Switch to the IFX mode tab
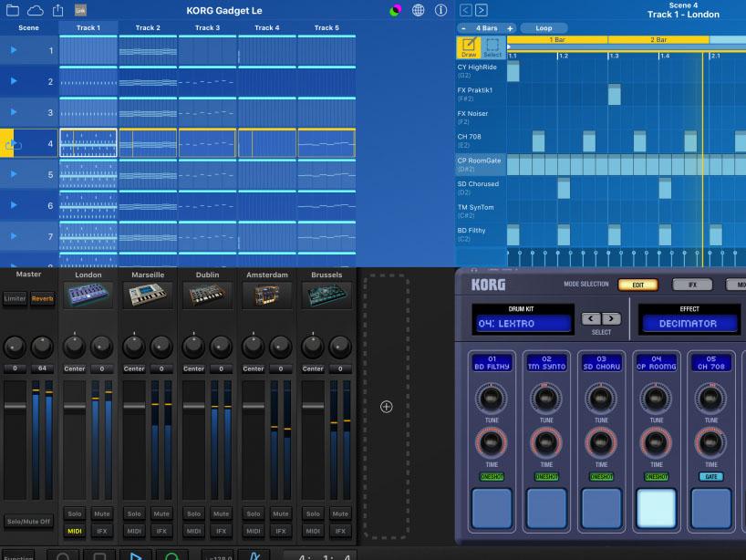This screenshot has width=746, height=560. point(691,285)
